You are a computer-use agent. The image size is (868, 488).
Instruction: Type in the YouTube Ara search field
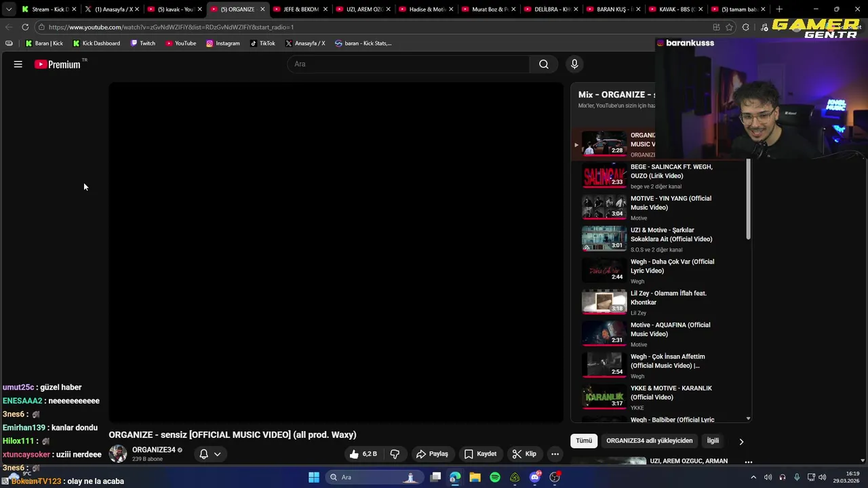coord(408,64)
